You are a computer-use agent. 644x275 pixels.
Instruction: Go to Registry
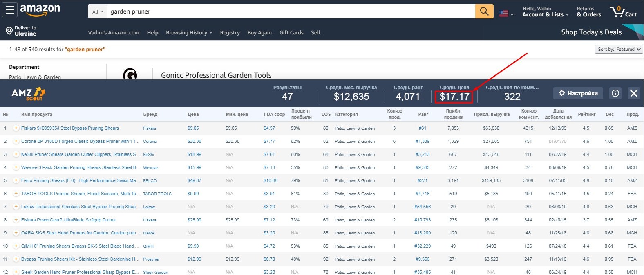point(230,33)
